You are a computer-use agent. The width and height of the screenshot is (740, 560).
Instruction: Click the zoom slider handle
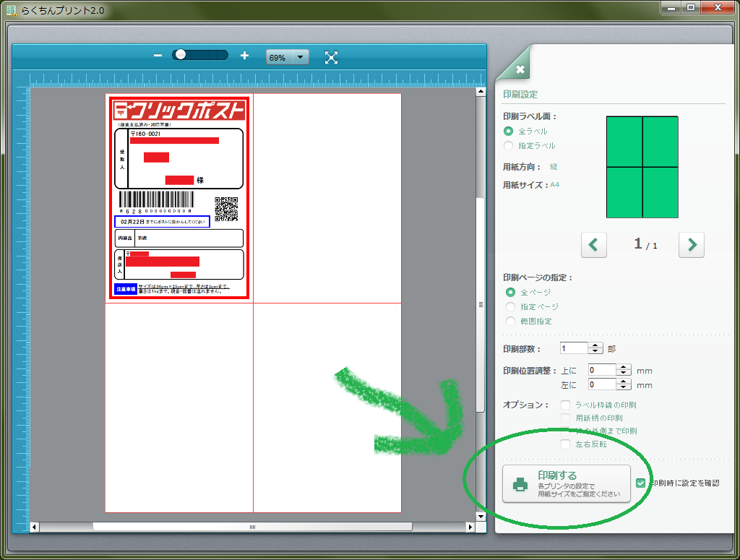click(x=180, y=55)
